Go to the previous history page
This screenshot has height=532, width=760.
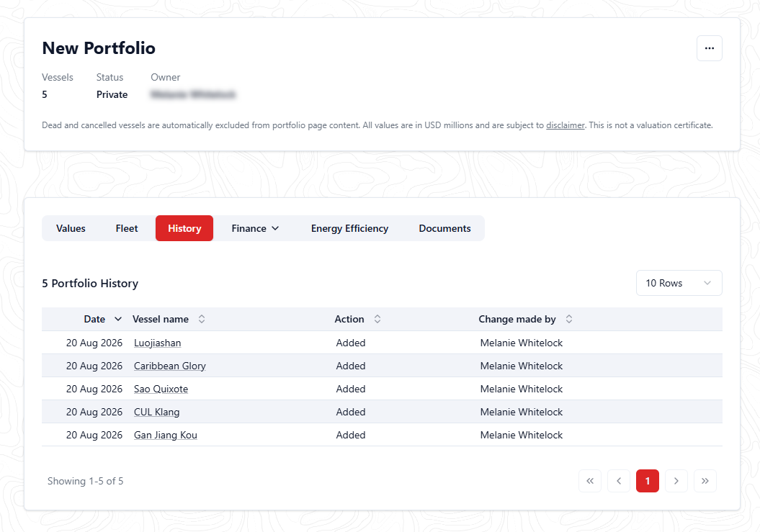pyautogui.click(x=619, y=481)
